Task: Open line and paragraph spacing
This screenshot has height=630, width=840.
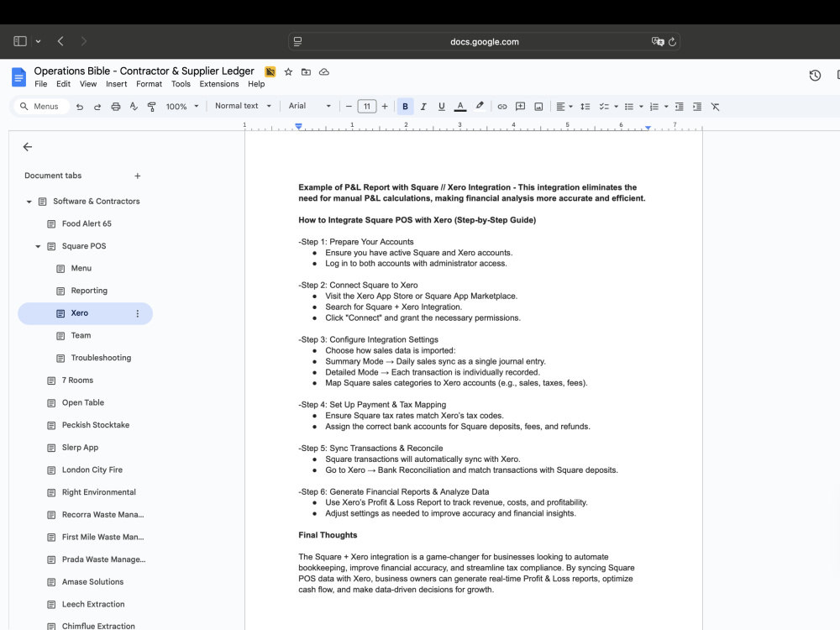Action: coord(585,107)
